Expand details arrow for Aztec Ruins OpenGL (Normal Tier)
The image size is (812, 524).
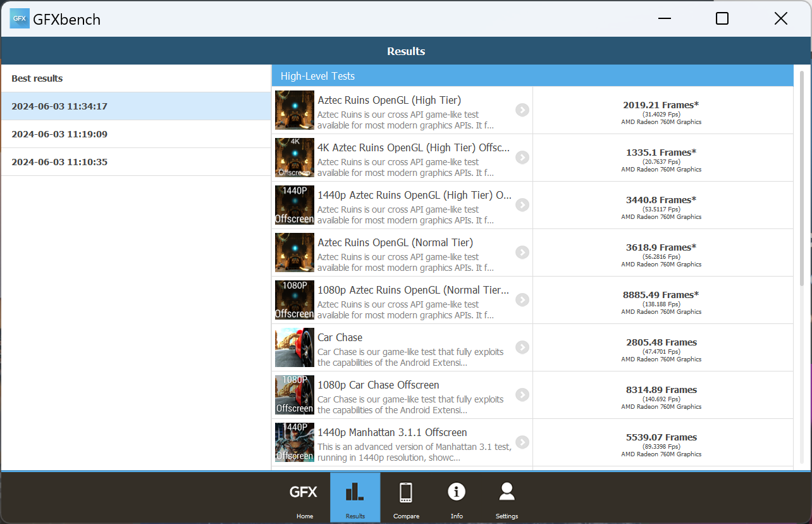[522, 253]
